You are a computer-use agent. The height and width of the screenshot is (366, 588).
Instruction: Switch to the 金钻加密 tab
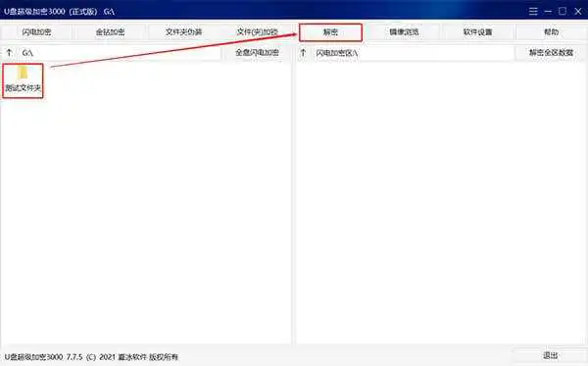(110, 32)
